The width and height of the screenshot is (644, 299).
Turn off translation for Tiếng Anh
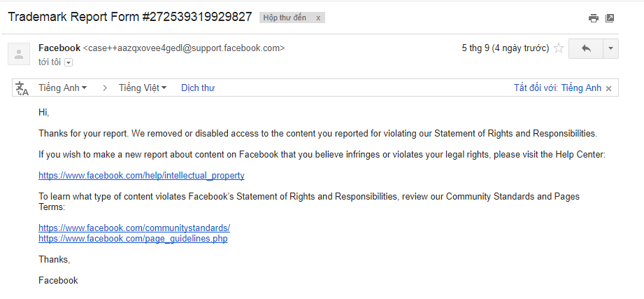[x=557, y=88]
